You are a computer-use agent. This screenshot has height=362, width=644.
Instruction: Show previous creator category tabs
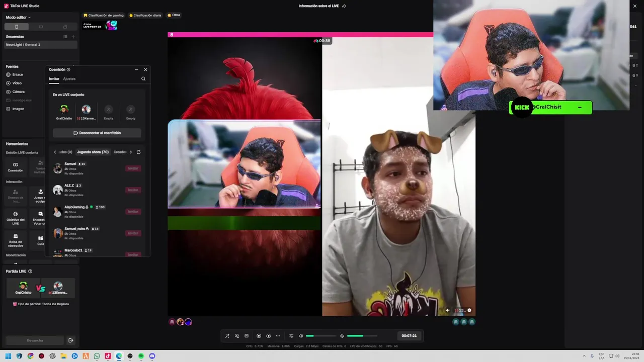(55, 152)
